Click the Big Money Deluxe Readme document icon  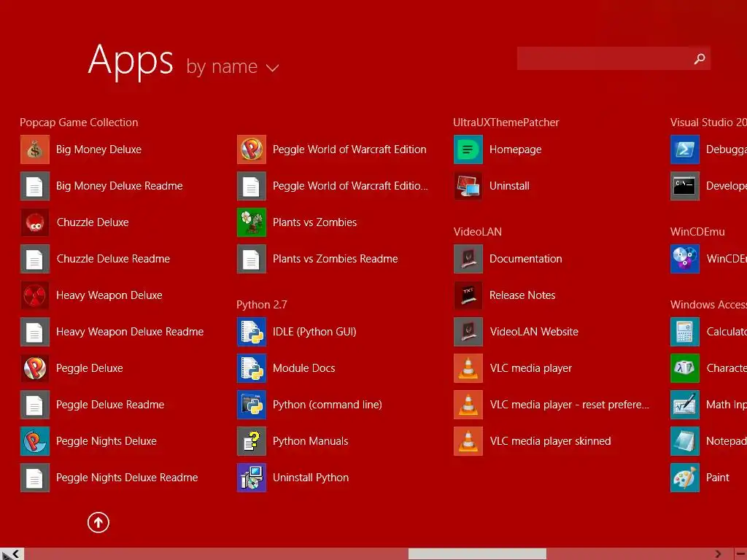(x=35, y=186)
